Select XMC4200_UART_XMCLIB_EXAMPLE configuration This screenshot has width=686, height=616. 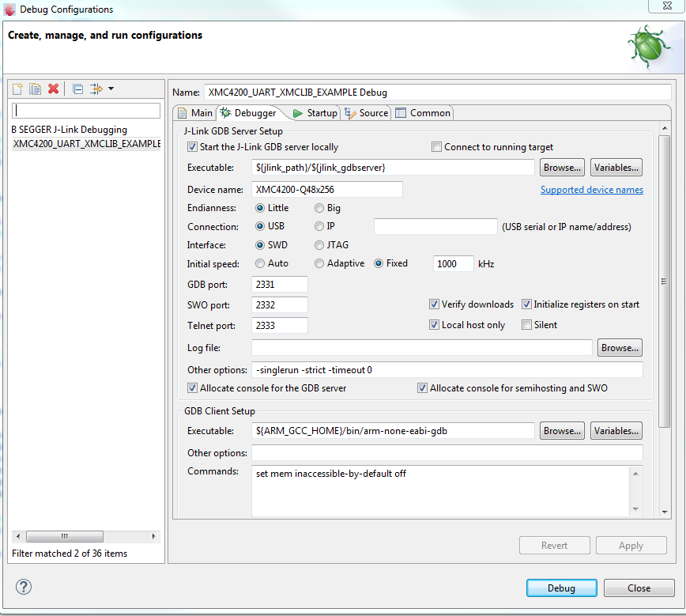(x=87, y=144)
